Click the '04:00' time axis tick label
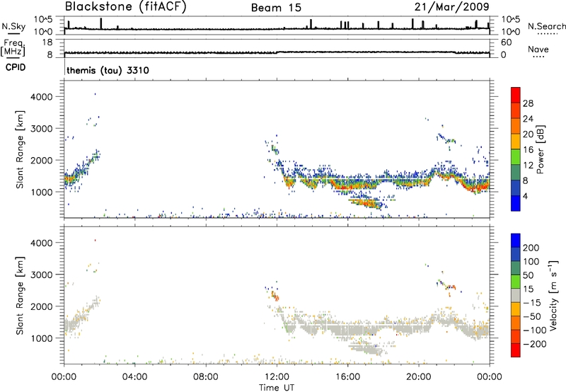The image size is (566, 392). tap(135, 377)
